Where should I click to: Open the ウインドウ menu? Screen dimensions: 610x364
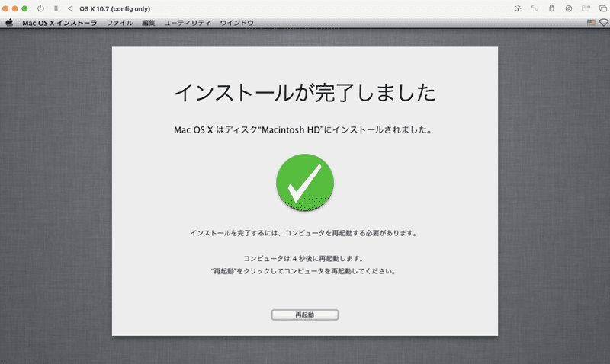(x=236, y=23)
